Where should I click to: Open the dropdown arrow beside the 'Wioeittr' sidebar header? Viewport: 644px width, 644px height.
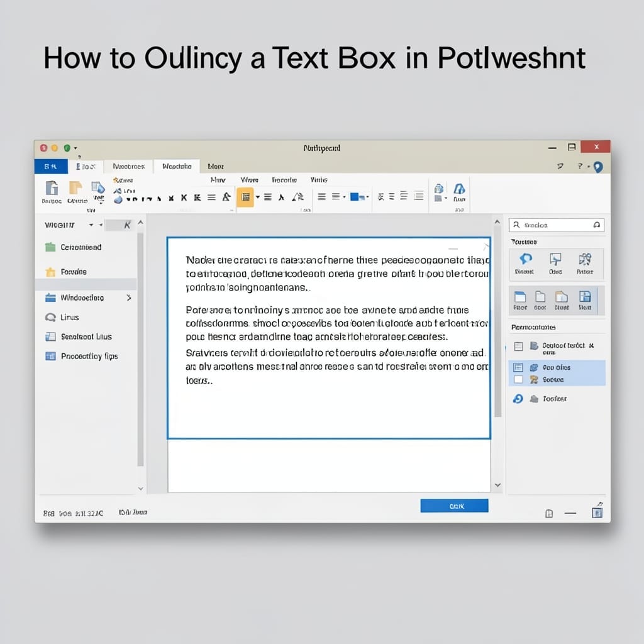[x=91, y=225]
